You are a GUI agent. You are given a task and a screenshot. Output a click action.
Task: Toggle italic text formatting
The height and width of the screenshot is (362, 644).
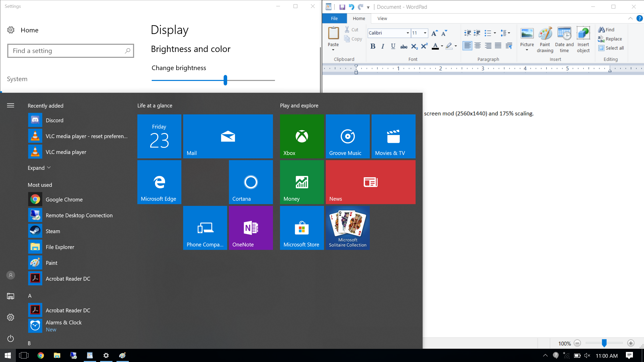pos(383,46)
